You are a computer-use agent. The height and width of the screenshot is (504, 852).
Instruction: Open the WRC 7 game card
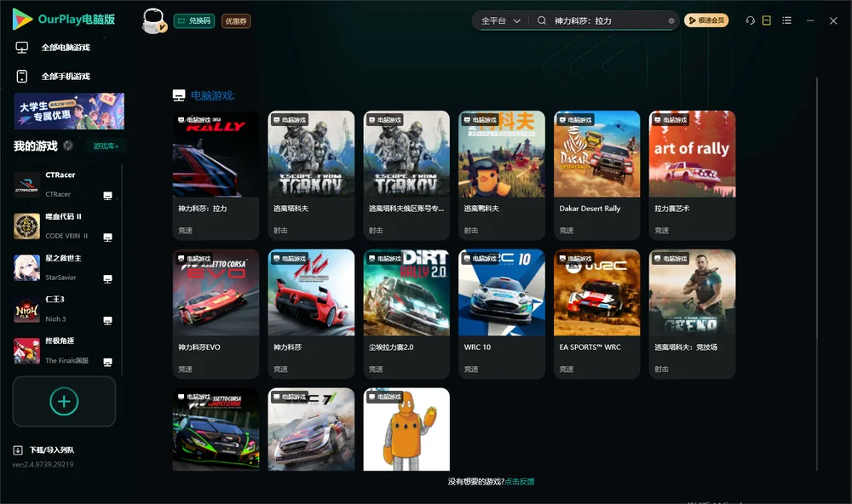[x=311, y=429]
